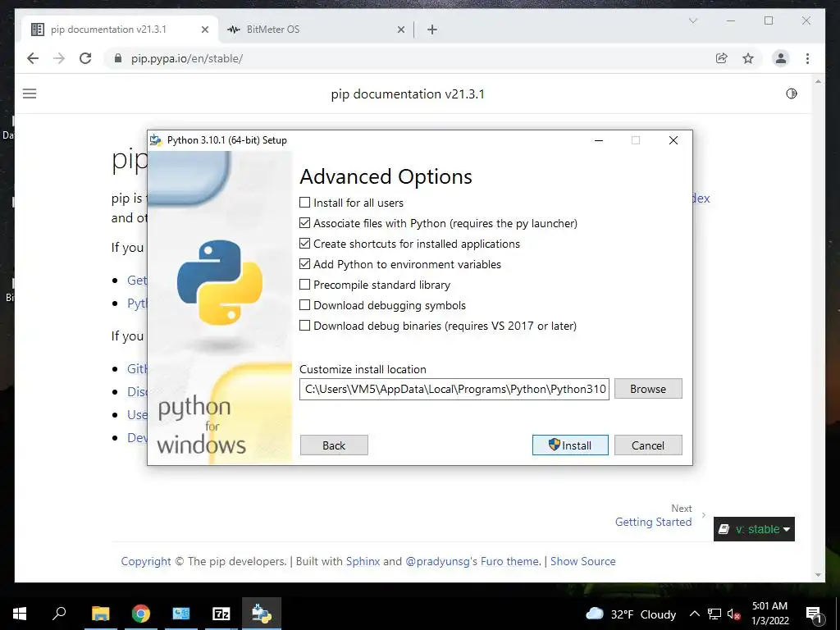Click Chrome forward arrow

(x=59, y=58)
